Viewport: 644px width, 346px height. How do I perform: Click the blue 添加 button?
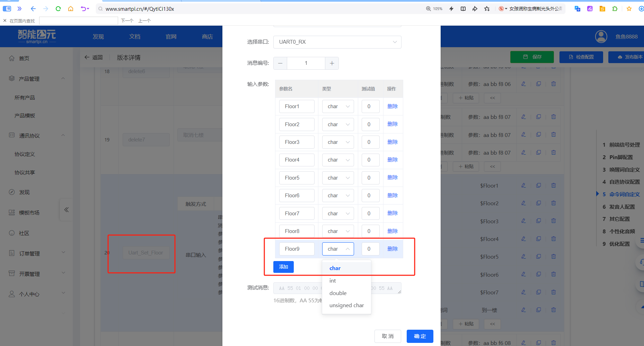tap(283, 267)
